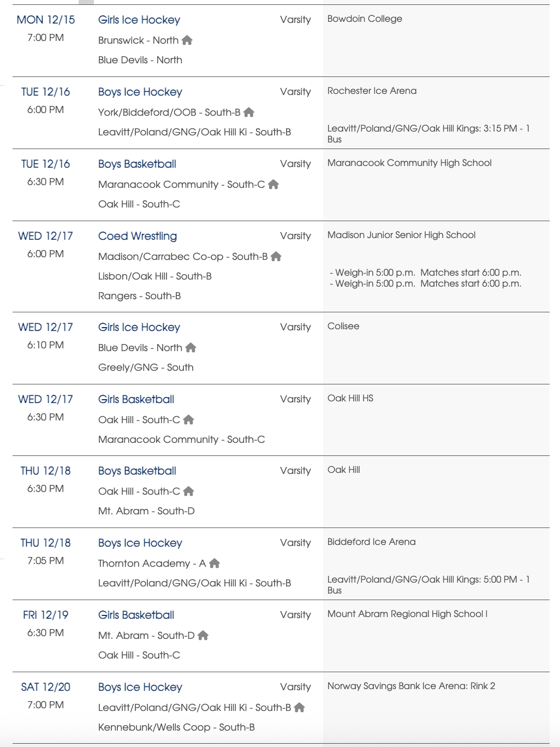Open Girls Basketball link on Friday 12/19
560x747 pixels.
click(x=136, y=615)
